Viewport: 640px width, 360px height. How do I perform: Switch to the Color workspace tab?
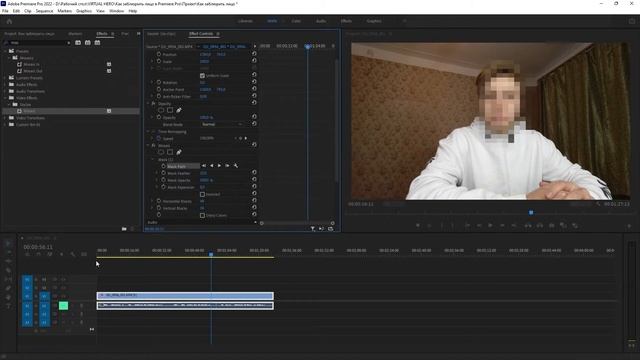pos(296,21)
